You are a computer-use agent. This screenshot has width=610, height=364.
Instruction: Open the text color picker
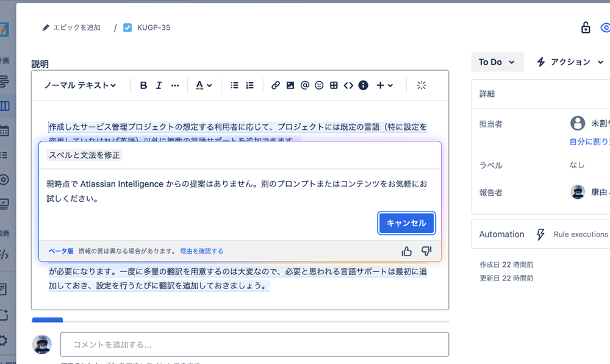(x=204, y=85)
